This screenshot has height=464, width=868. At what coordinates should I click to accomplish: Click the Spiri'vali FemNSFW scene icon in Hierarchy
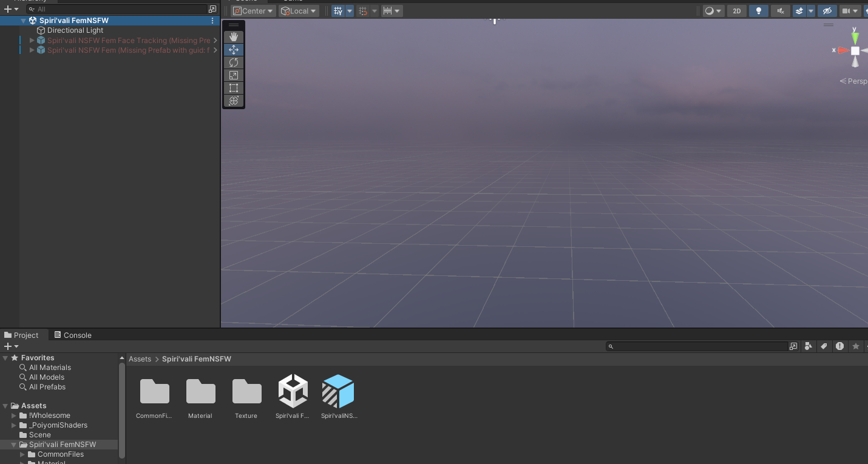pyautogui.click(x=33, y=21)
